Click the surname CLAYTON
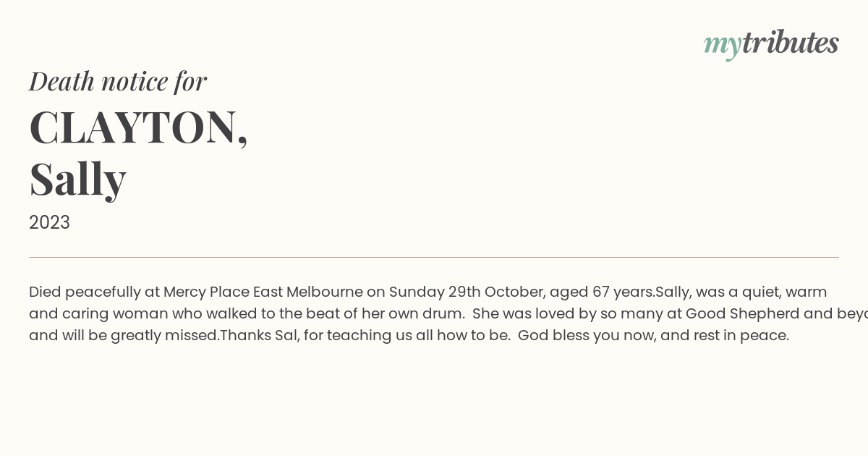Screen dimensions: 868x456 point(138,127)
